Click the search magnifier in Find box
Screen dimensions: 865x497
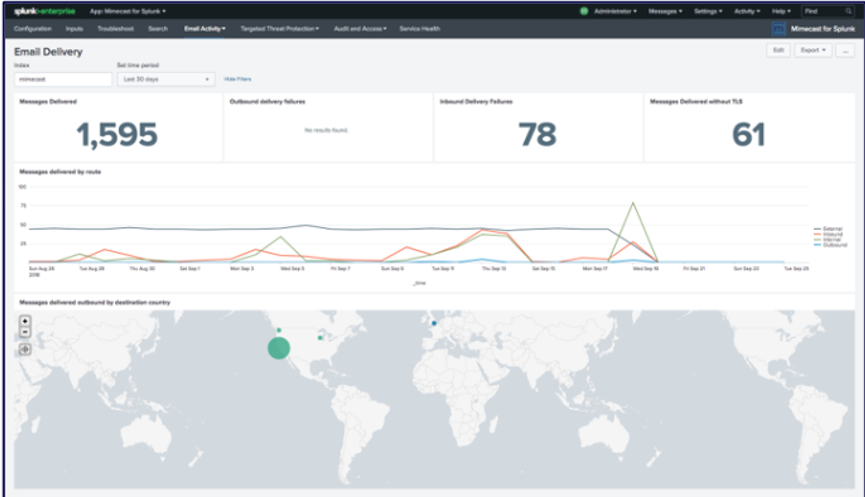847,11
